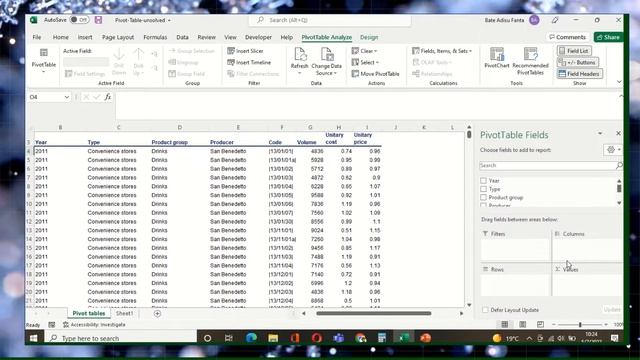Switch to the Review tab
The image size is (640, 360).
tap(207, 37)
